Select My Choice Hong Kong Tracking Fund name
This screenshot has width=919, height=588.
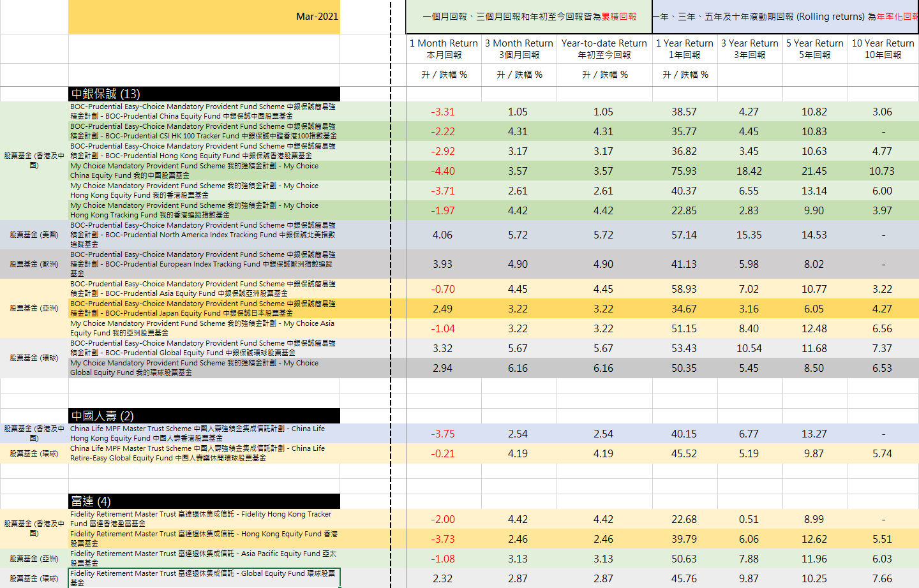[204, 210]
